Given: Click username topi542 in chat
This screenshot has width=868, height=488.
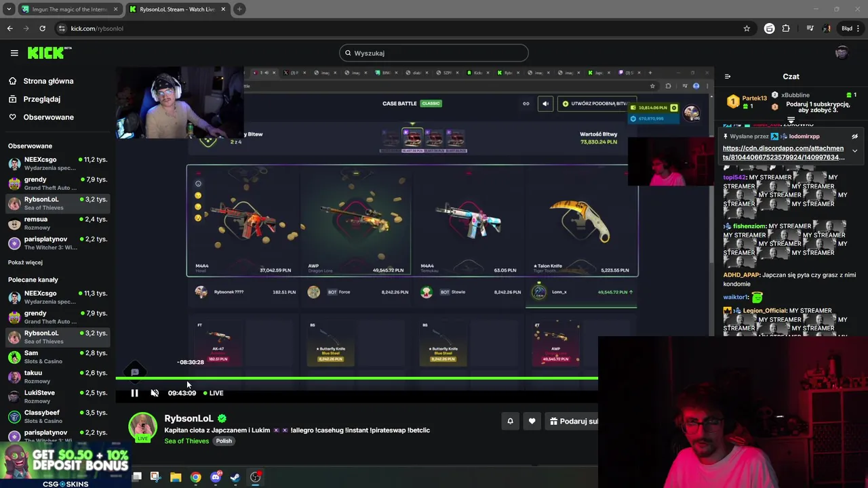Looking at the screenshot, I should tap(734, 178).
